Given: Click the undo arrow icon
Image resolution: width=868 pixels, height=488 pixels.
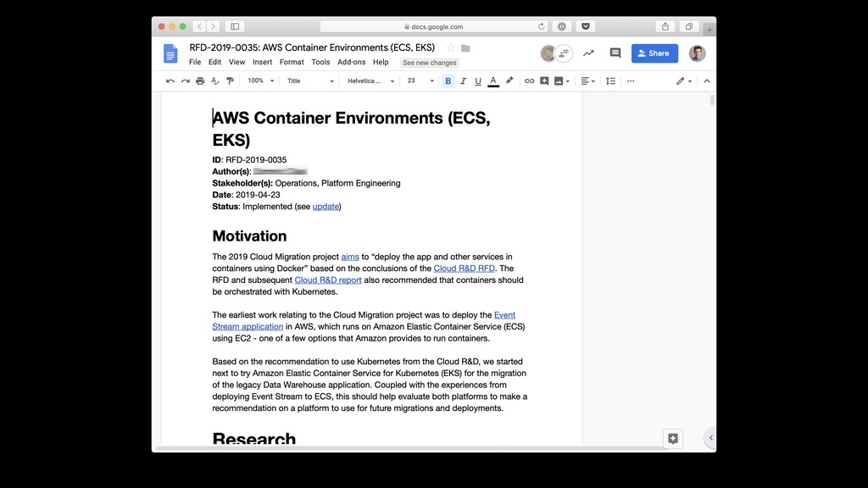Looking at the screenshot, I should click(170, 81).
